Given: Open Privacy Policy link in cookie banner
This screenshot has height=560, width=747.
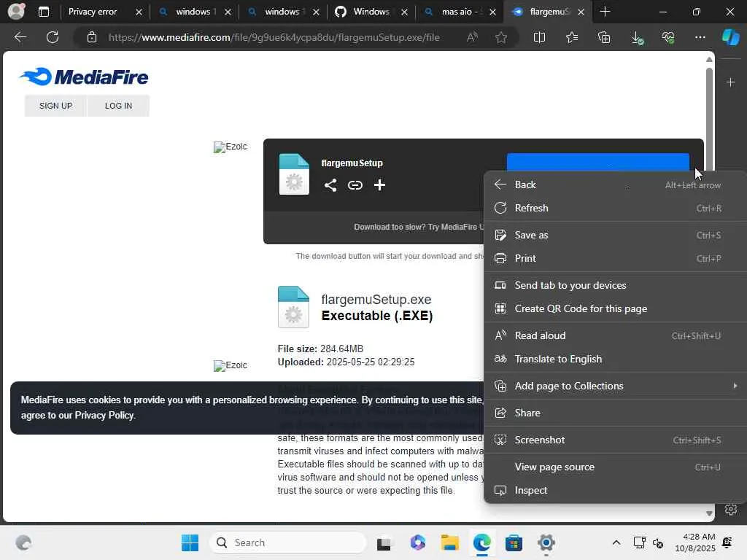Looking at the screenshot, I should 104,415.
